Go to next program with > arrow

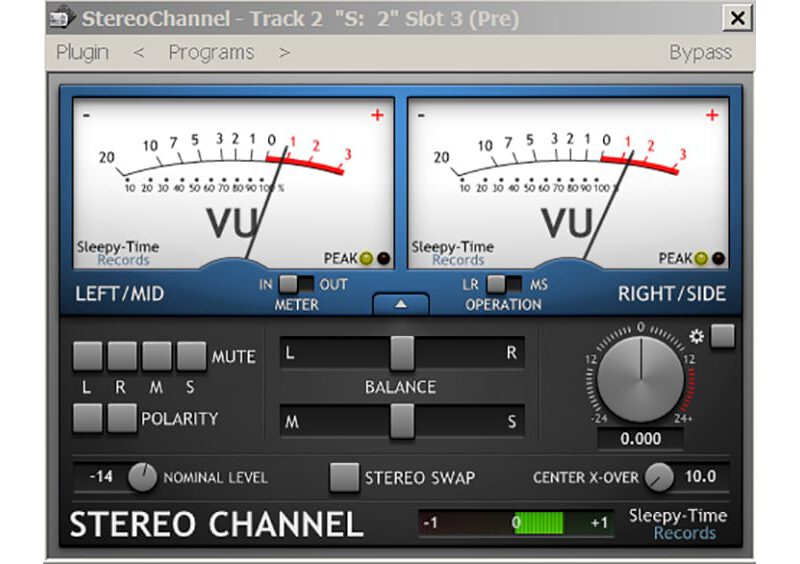click(x=284, y=53)
